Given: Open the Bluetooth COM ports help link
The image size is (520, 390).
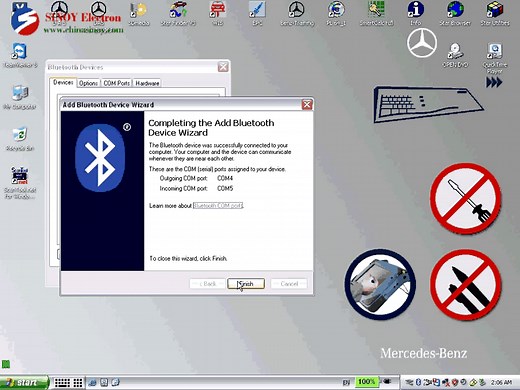Looking at the screenshot, I should click(x=218, y=206).
